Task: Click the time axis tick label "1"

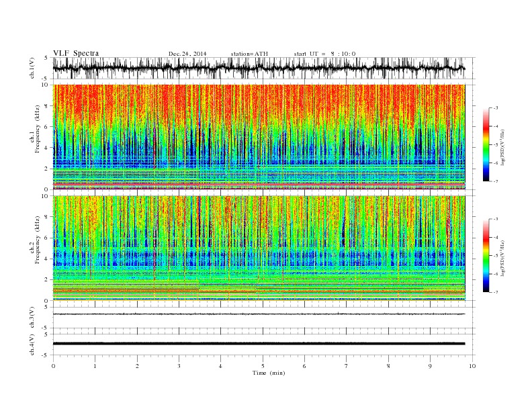Action: (x=95, y=366)
